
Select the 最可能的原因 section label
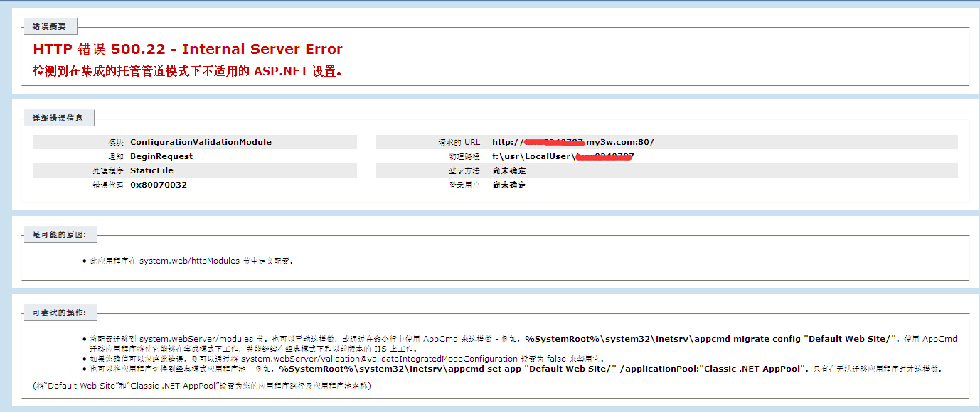[x=60, y=235]
